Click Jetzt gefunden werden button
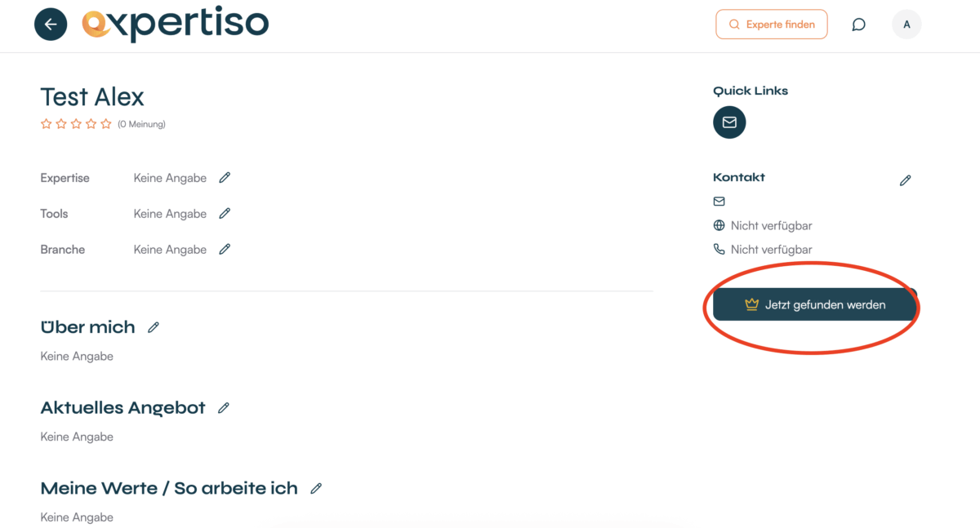Viewport: 980px width, 528px height. [815, 304]
